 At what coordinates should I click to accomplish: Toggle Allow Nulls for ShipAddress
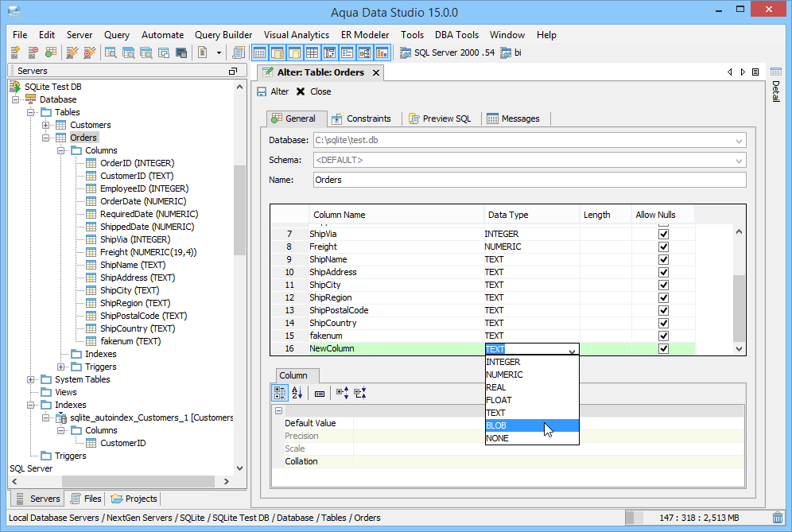[x=664, y=272]
